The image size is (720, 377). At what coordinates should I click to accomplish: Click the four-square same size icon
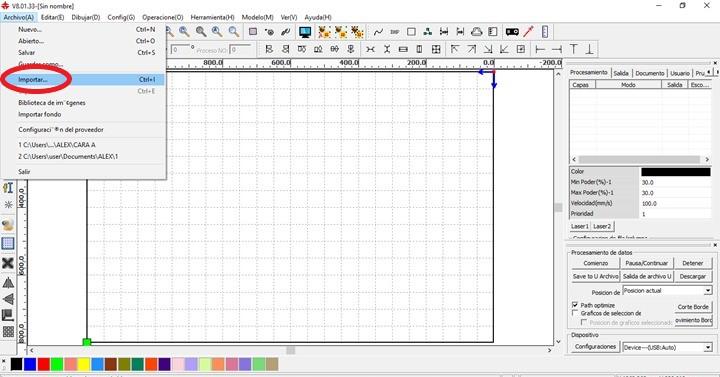[x=436, y=49]
